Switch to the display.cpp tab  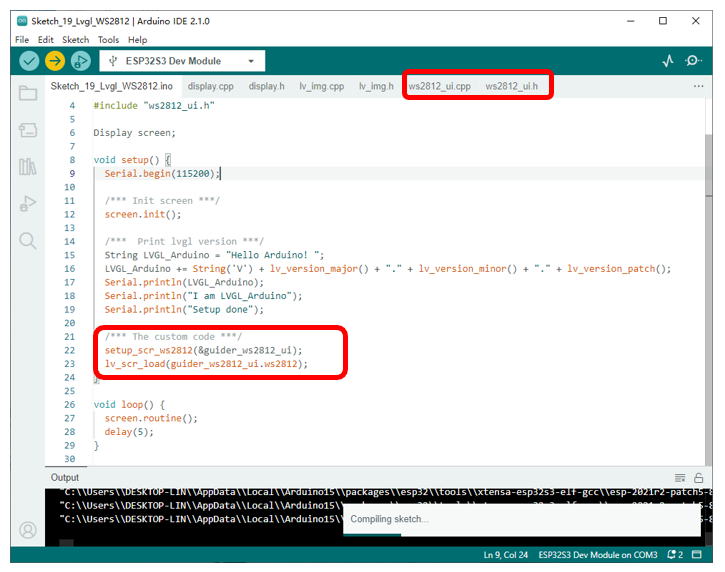coord(210,86)
